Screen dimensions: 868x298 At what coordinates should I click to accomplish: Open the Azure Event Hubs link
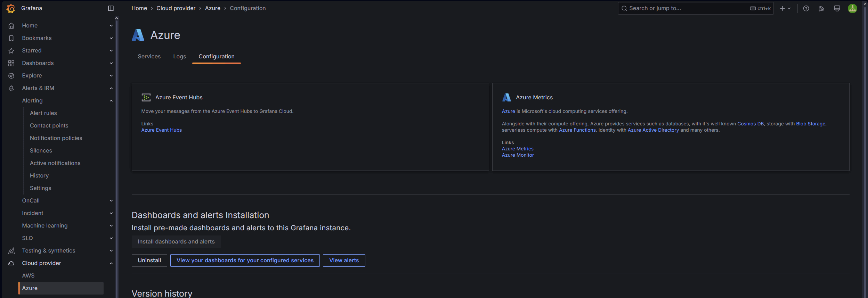point(161,130)
